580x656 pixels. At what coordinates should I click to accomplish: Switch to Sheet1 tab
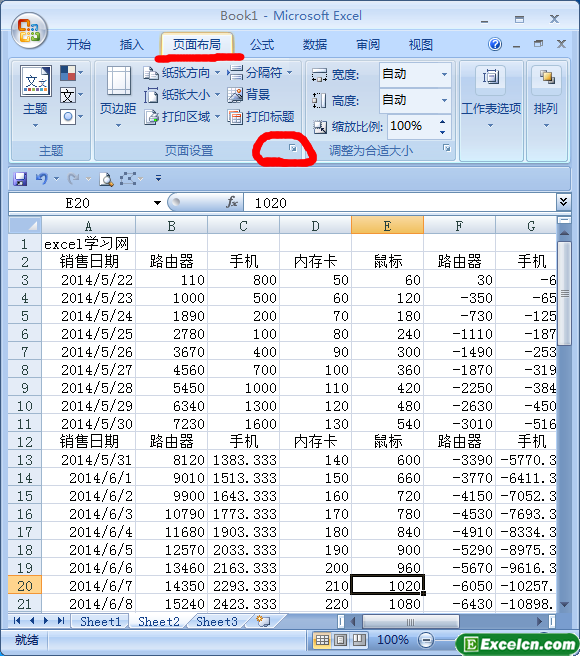click(x=100, y=622)
